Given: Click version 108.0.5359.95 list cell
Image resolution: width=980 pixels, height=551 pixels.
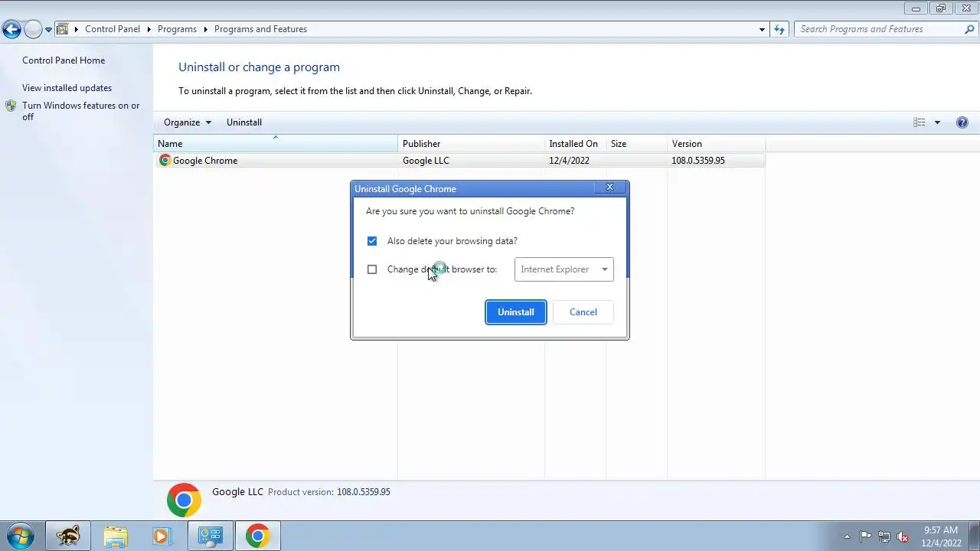Looking at the screenshot, I should (x=698, y=161).
